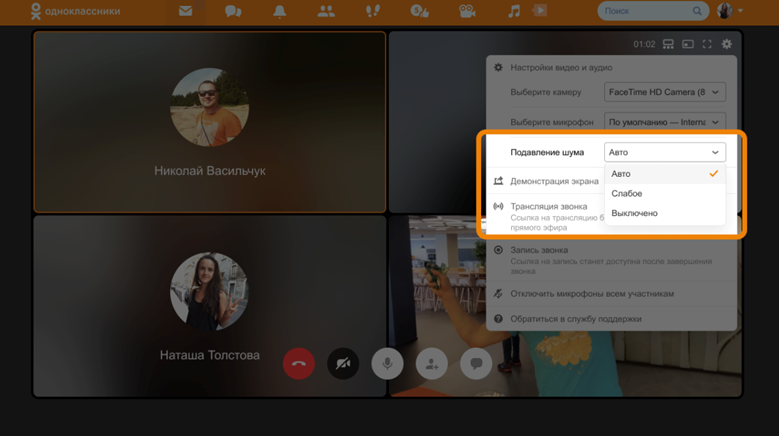The height and width of the screenshot is (436, 779).
Task: Switch to picture-in-picture layout icon
Action: tap(688, 44)
